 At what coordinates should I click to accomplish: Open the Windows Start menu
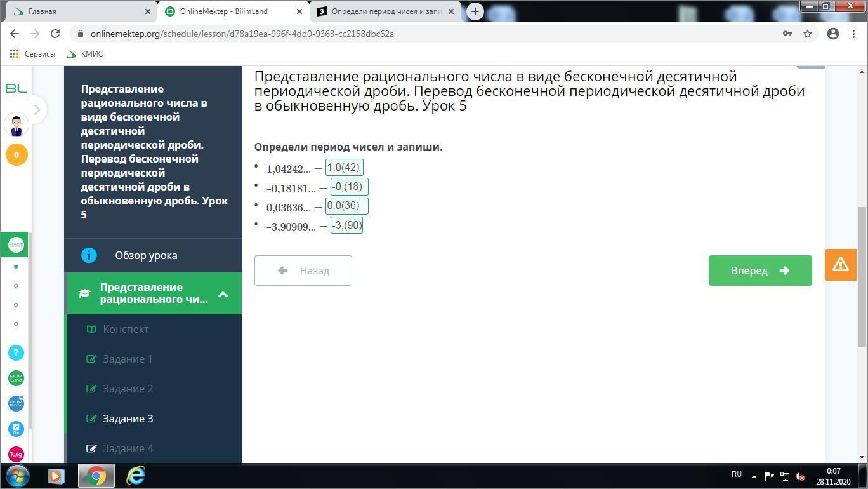tap(17, 476)
